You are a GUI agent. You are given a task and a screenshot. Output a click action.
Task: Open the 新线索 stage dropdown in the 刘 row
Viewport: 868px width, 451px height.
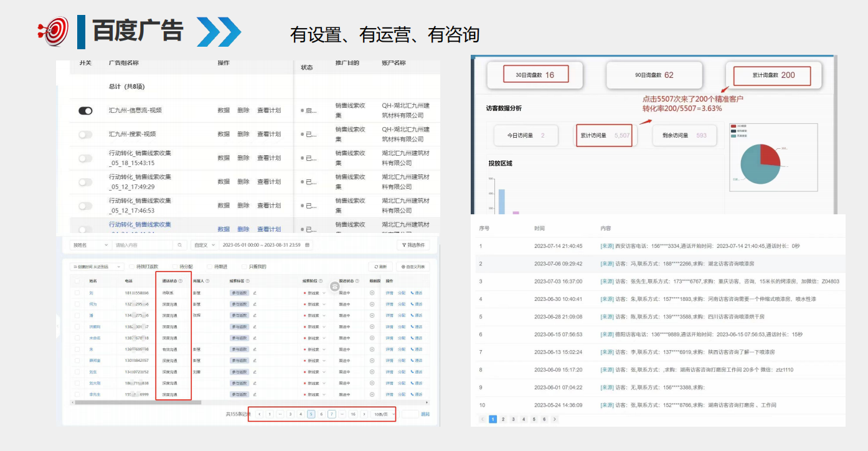315,293
